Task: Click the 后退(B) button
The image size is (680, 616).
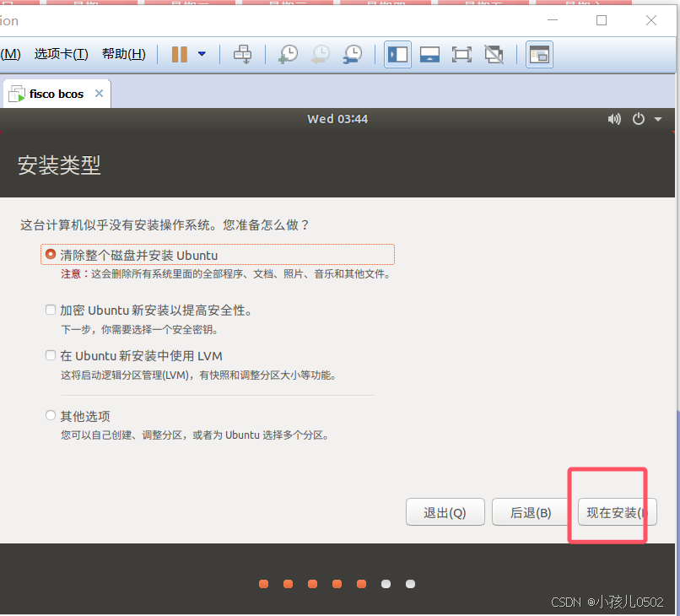Action: pos(531,512)
